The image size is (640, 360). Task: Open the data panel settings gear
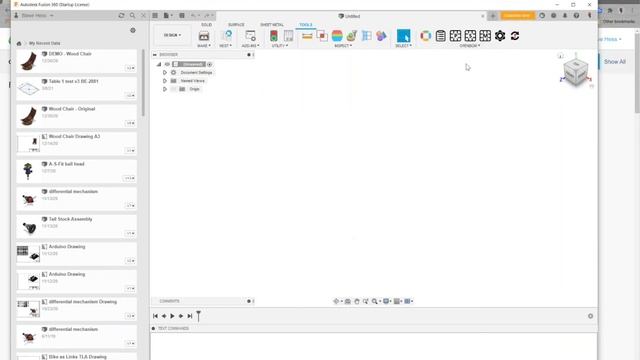click(133, 30)
